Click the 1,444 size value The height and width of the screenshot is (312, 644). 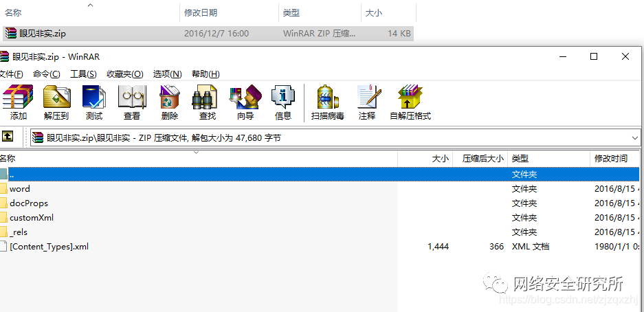(x=438, y=247)
